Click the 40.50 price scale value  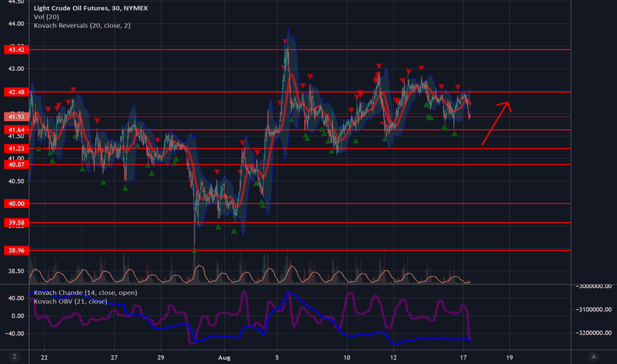(16, 181)
